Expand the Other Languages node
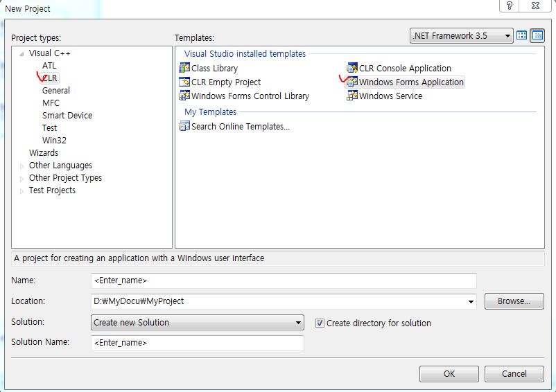The height and width of the screenshot is (392, 556). pos(21,166)
